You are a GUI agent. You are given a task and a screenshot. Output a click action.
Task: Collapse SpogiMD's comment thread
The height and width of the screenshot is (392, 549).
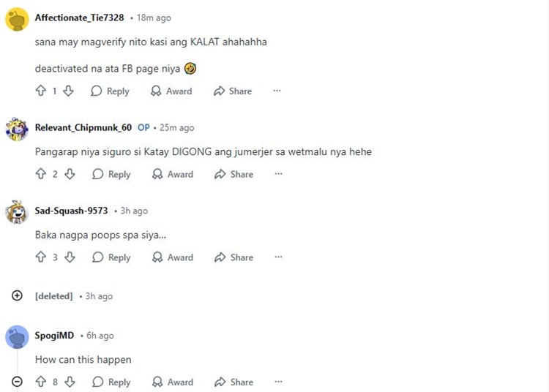(17, 381)
